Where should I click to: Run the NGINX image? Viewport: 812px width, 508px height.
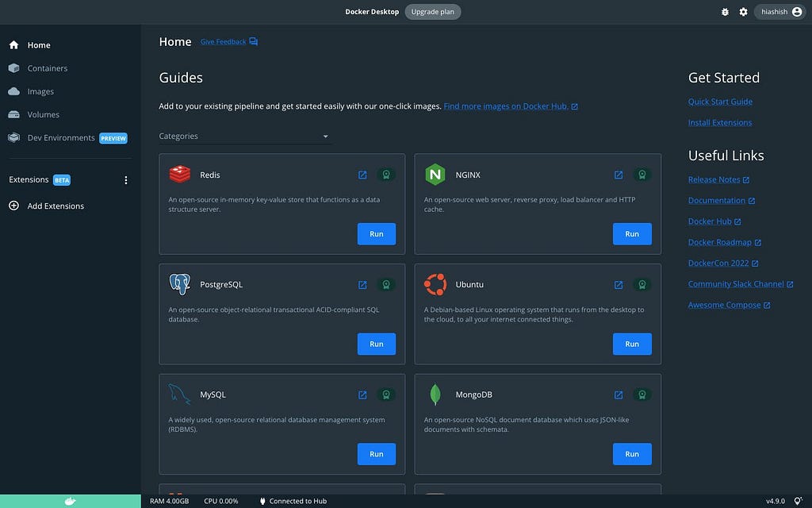(x=632, y=234)
